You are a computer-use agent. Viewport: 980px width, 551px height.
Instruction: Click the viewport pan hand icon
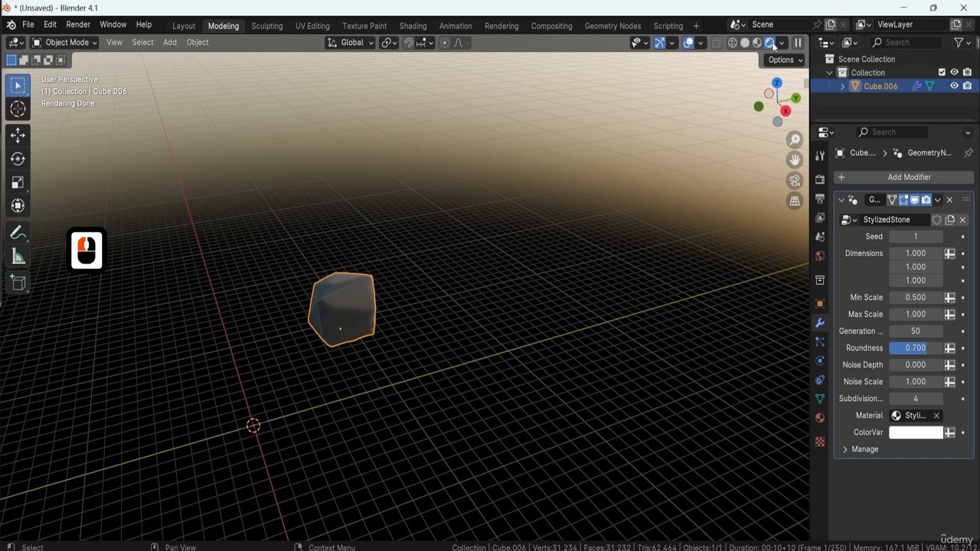click(795, 159)
